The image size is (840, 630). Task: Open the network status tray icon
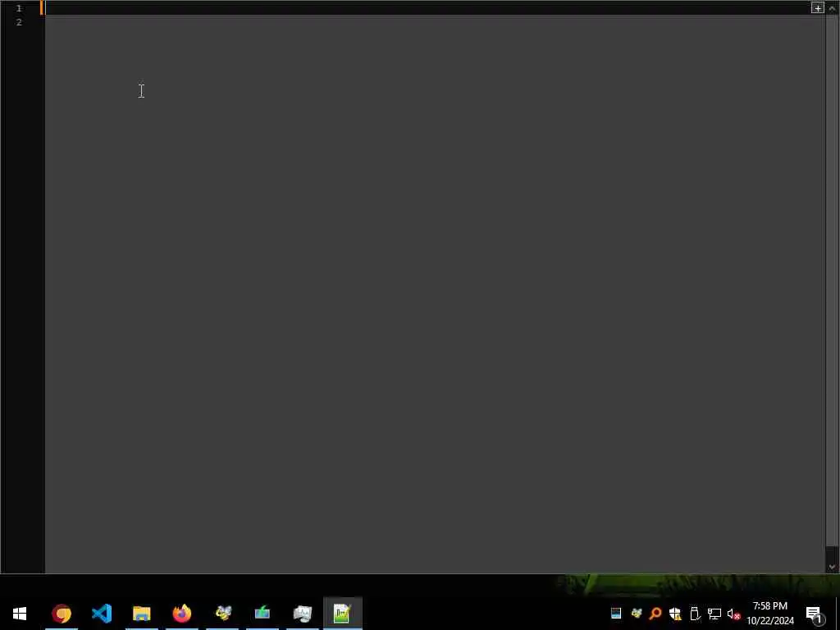714,614
